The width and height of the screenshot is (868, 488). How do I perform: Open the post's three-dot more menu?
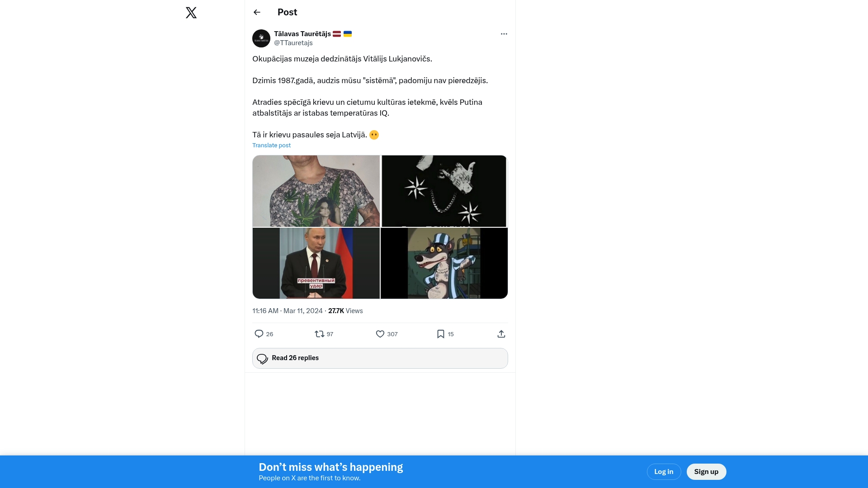pyautogui.click(x=504, y=34)
